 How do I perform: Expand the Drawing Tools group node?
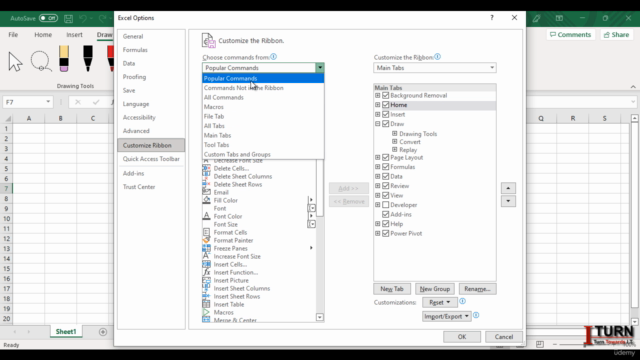(x=395, y=133)
